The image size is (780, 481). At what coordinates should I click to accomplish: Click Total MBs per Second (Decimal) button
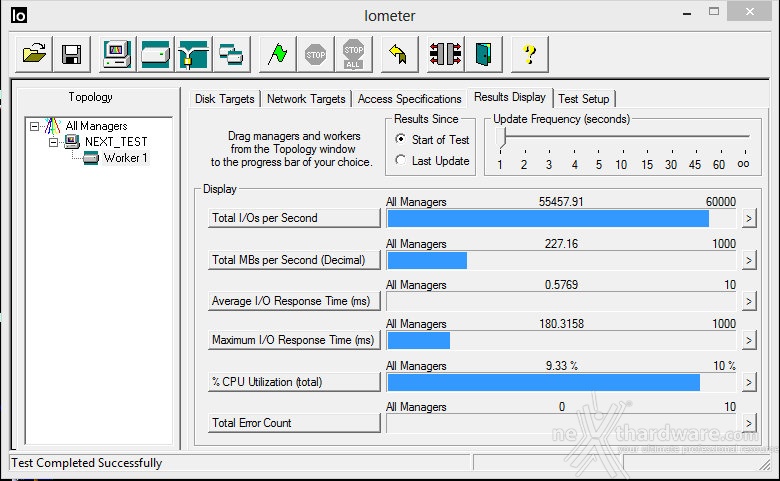[x=294, y=260]
